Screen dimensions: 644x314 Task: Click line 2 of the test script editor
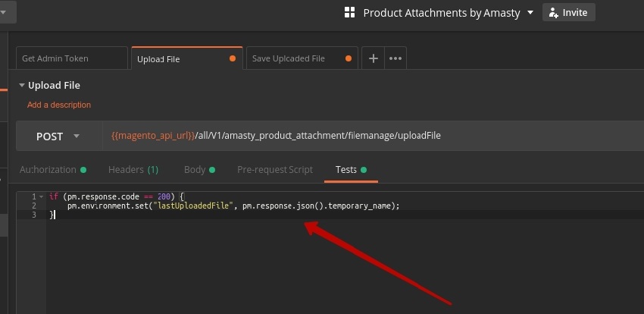point(227,206)
